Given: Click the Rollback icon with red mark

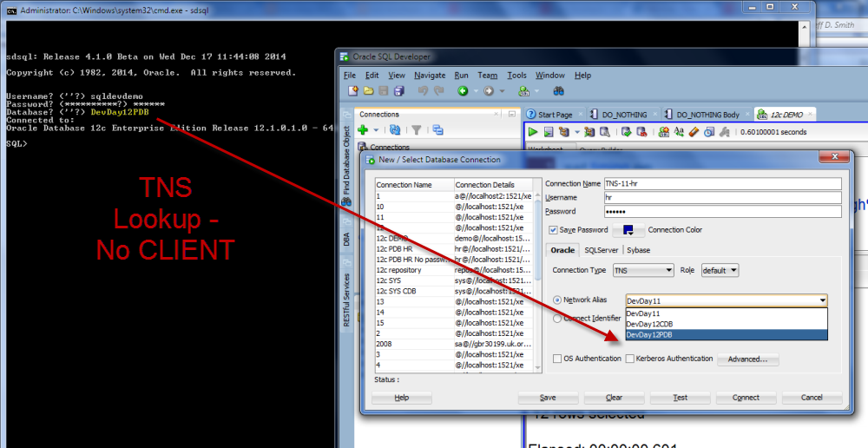Looking at the screenshot, I should click(x=641, y=132).
